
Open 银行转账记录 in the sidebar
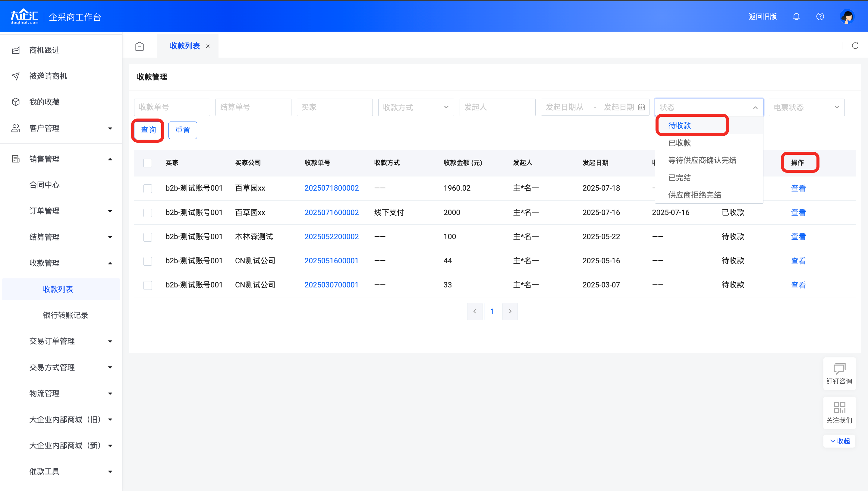(x=65, y=315)
